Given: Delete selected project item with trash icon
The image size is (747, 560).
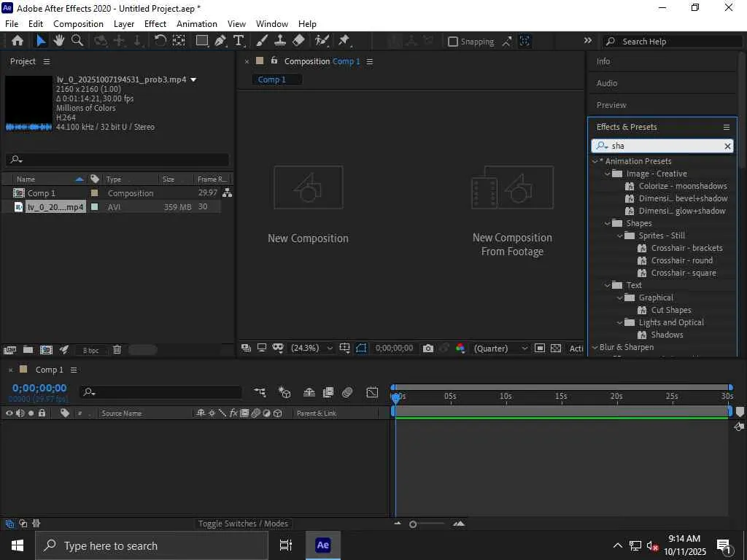Looking at the screenshot, I should tap(117, 350).
